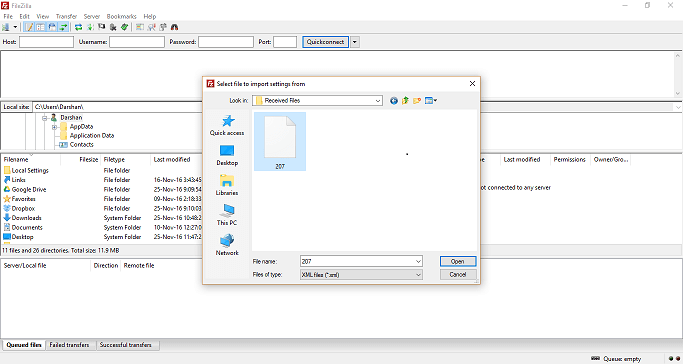Switch to the Queued files tab

pos(24,345)
